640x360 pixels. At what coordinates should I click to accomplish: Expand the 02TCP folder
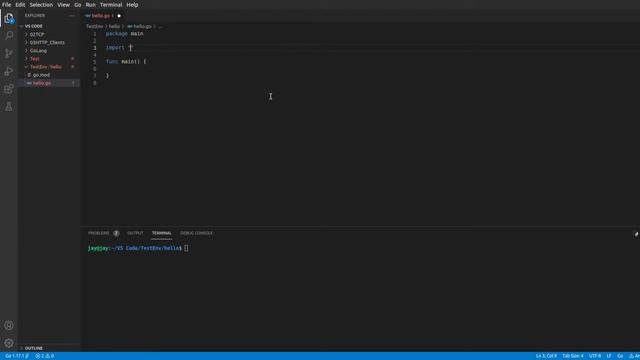click(49, 34)
